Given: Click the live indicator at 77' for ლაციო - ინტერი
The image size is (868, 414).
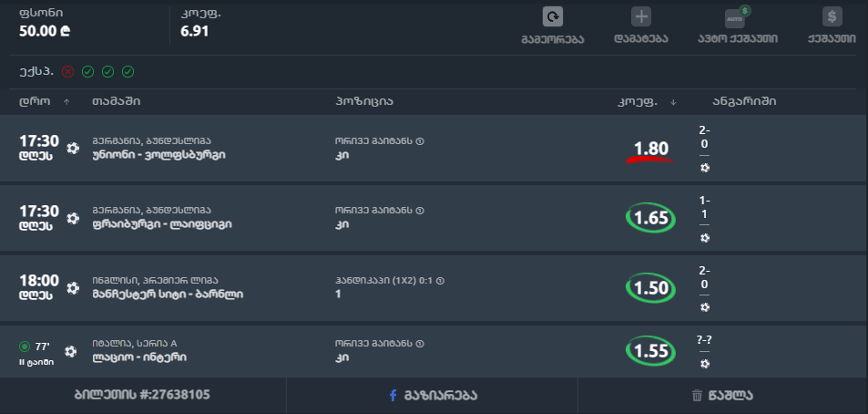Looking at the screenshot, I should pyautogui.click(x=25, y=347).
